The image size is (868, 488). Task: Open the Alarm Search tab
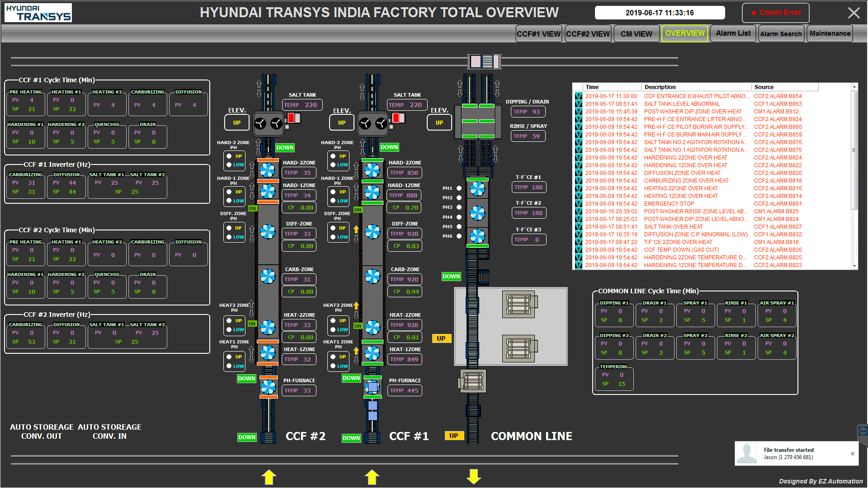click(781, 34)
